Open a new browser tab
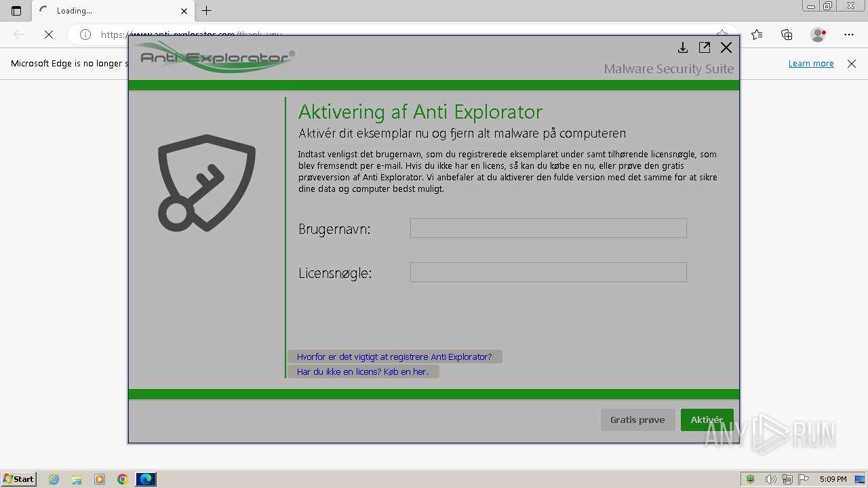Image resolution: width=868 pixels, height=488 pixels. (207, 10)
